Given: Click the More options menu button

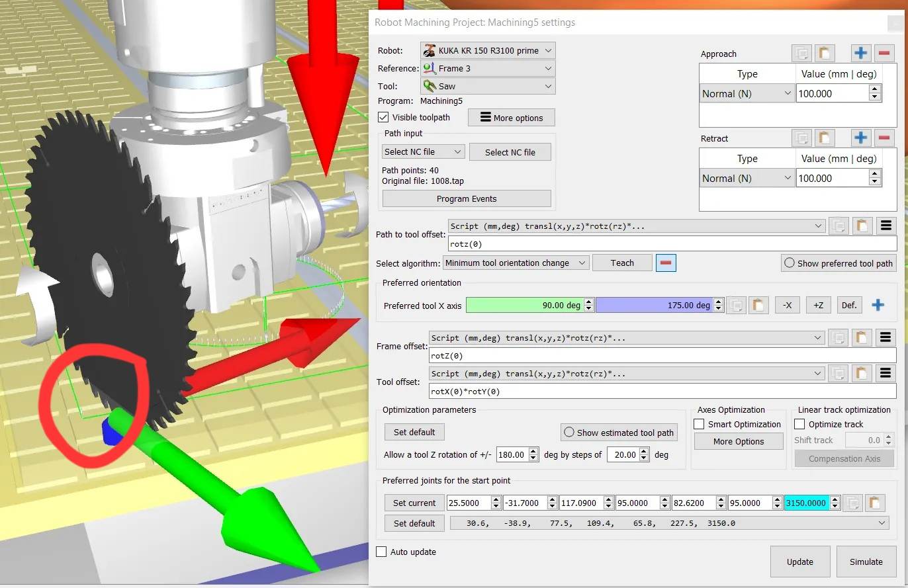Looking at the screenshot, I should pos(511,118).
